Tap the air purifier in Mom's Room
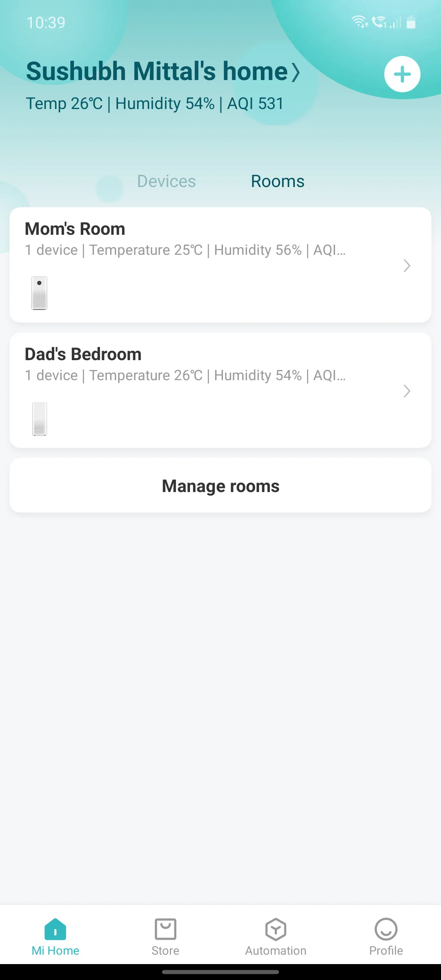The height and width of the screenshot is (980, 441). coord(40,293)
